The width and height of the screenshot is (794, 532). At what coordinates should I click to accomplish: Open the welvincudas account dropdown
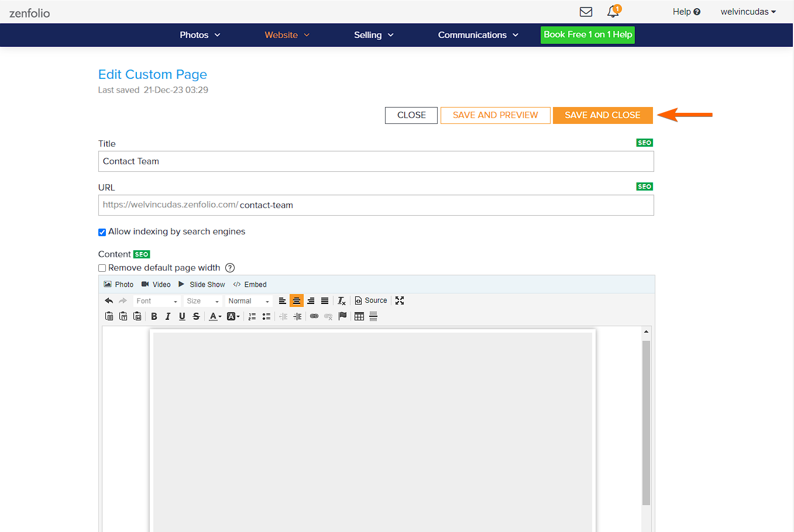click(x=748, y=12)
